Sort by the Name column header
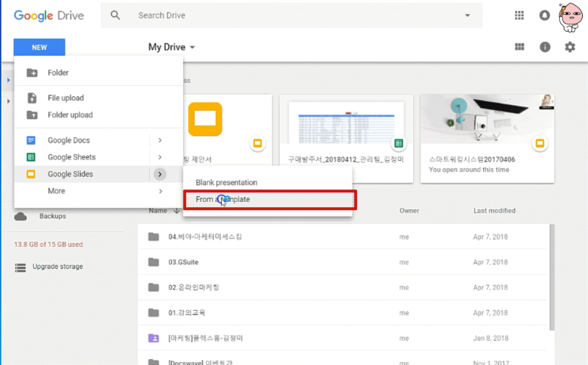The image size is (588, 365). pyautogui.click(x=158, y=211)
